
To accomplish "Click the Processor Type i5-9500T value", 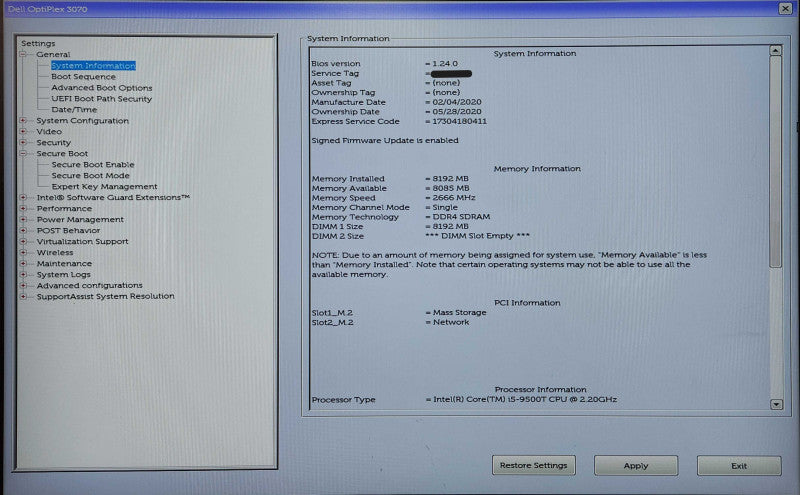I will click(x=525, y=400).
